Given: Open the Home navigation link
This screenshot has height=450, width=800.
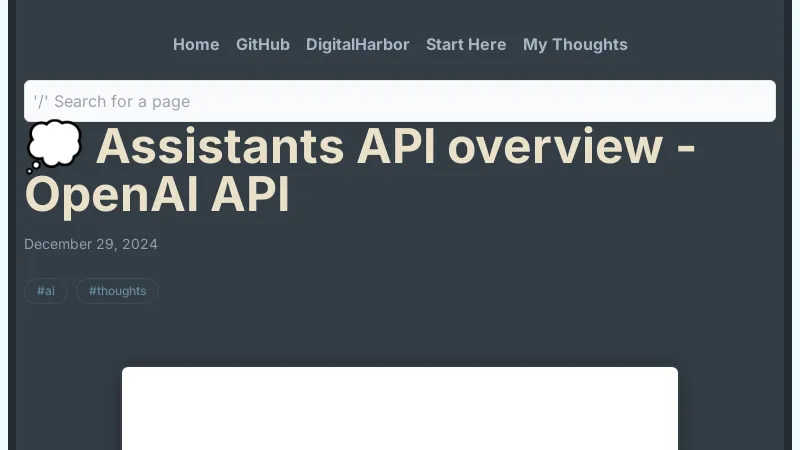Looking at the screenshot, I should 196,44.
